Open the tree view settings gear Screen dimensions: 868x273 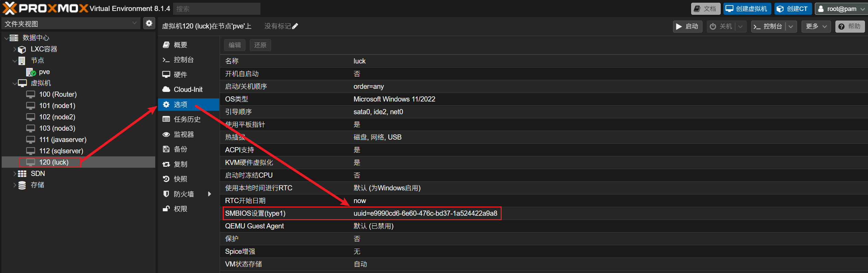[149, 23]
